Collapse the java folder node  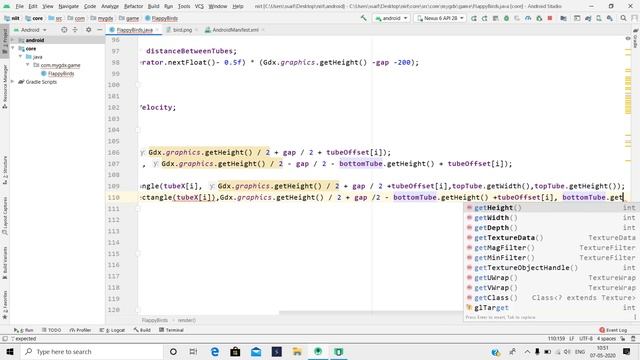(x=20, y=57)
